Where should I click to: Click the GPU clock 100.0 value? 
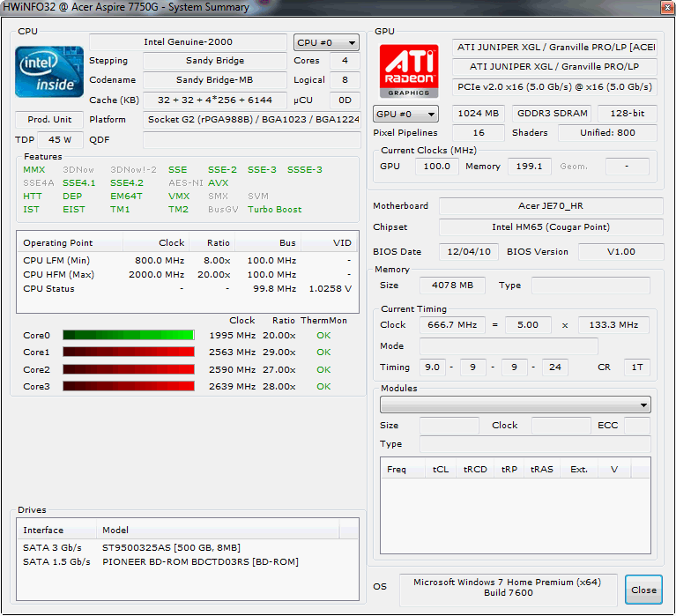coord(437,167)
